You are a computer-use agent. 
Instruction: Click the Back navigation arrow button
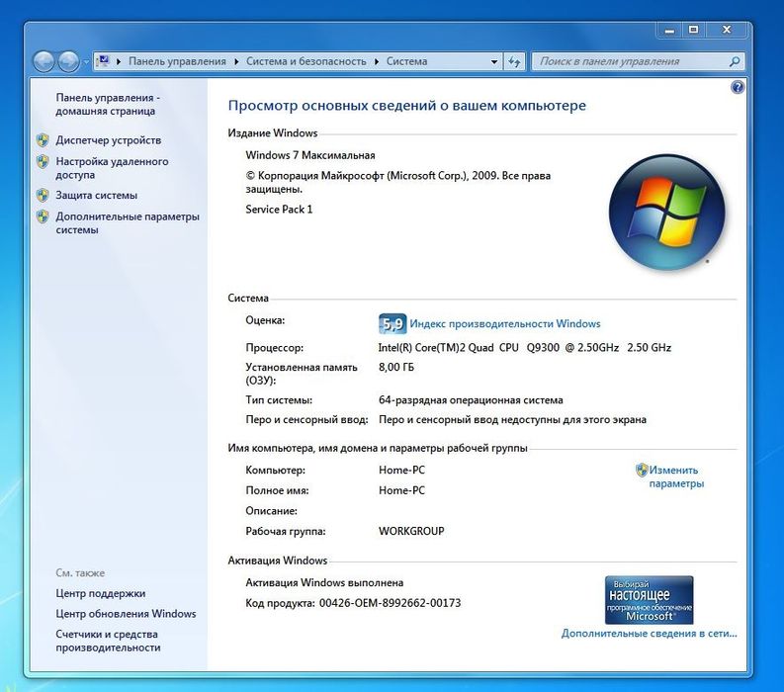pos(44,61)
